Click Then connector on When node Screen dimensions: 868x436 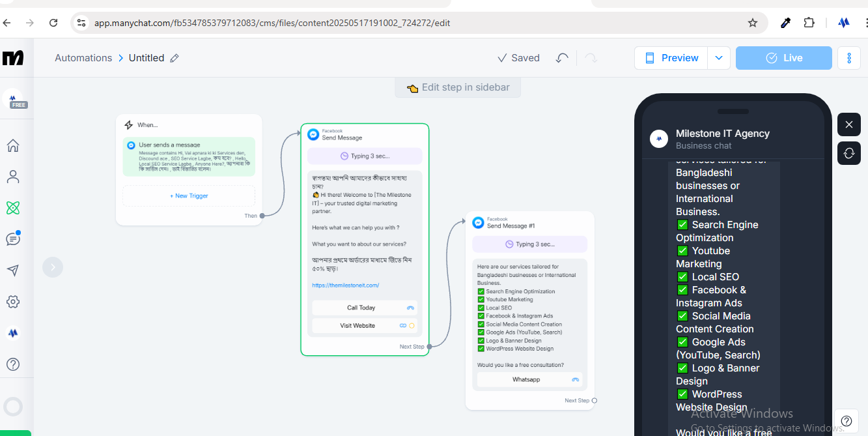(262, 216)
